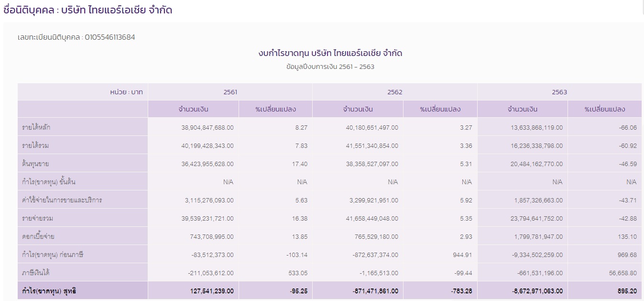Screen dimensions: 644x301
Task: Select the ดอกเบี้ยจ่าย row label
Action: pos(38,236)
